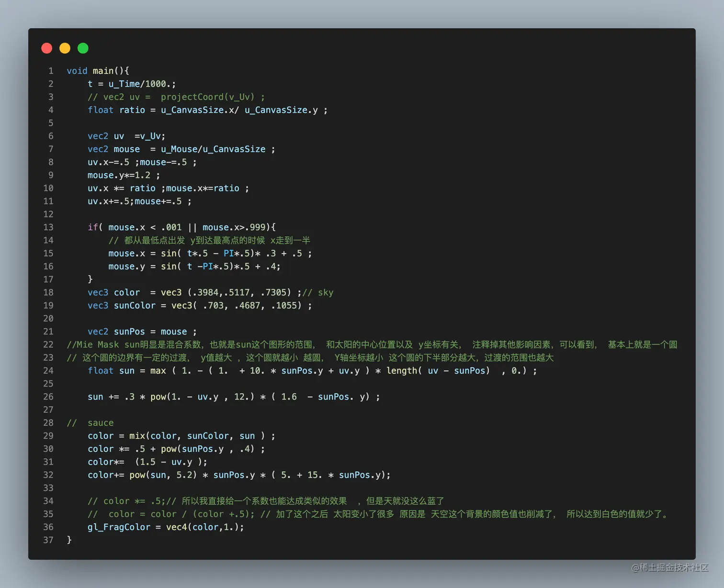The width and height of the screenshot is (724, 588).
Task: Click the comment "// vec2 uv = projectCoord(v_Uv) ;"
Action: (176, 97)
